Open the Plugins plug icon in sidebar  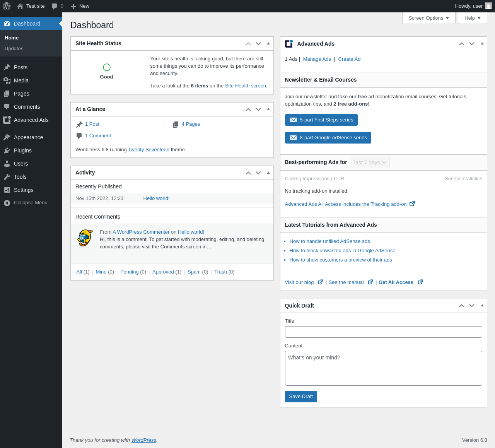click(7, 150)
